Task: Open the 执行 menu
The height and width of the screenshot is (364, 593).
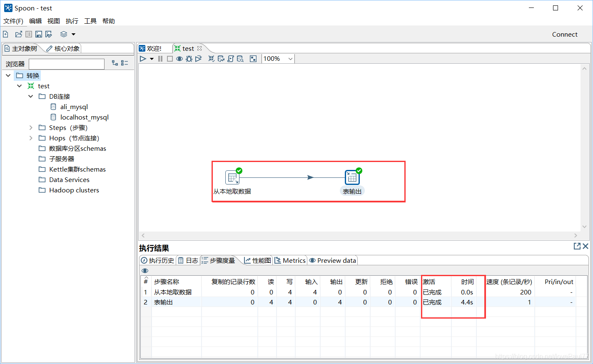Action: click(x=72, y=21)
